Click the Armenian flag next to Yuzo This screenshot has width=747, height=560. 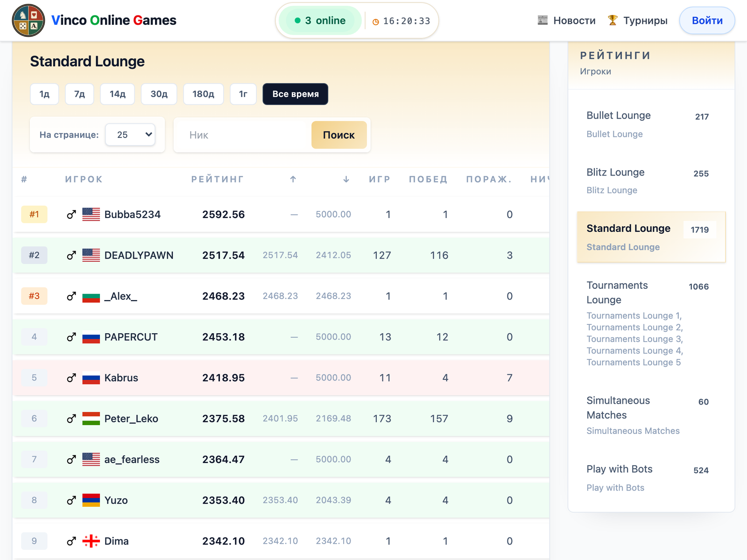pos(91,500)
